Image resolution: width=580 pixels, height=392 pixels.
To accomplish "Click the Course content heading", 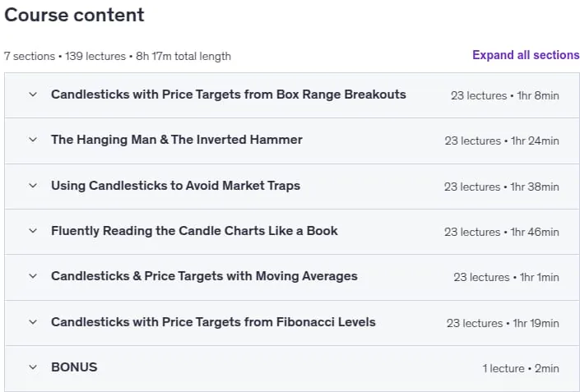I will click(74, 15).
